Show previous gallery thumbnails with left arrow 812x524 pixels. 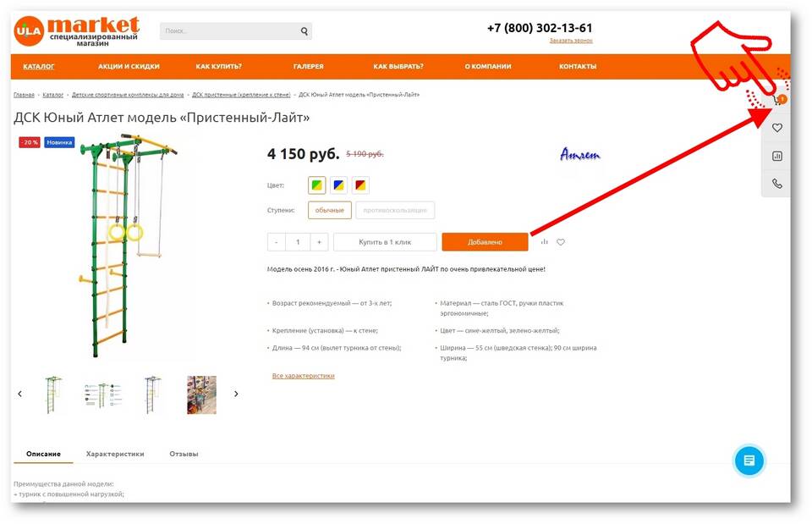coord(19,394)
